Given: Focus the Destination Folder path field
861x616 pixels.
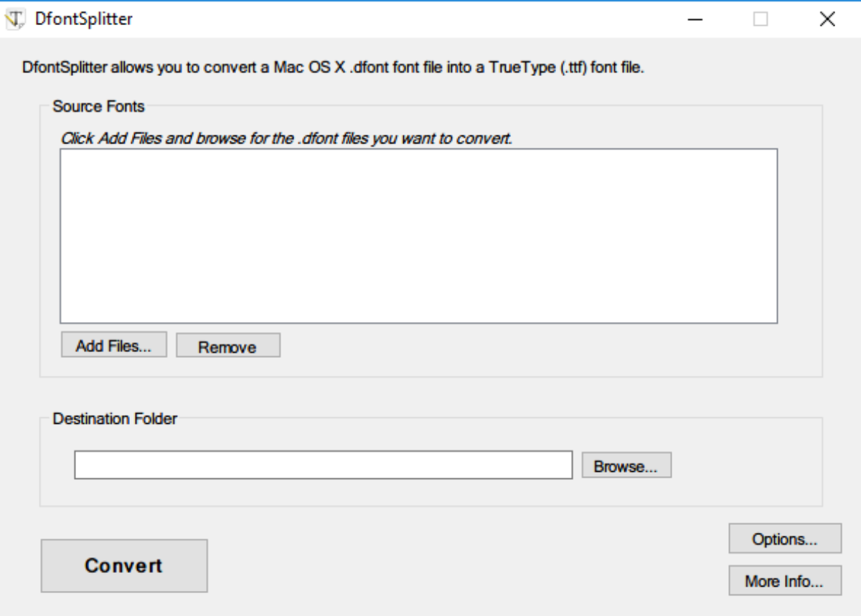Looking at the screenshot, I should (x=323, y=465).
